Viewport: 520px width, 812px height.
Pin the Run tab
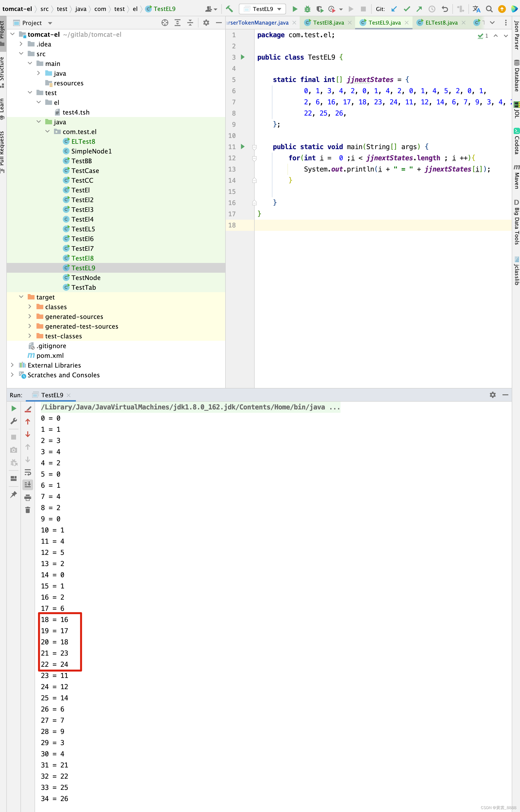(x=14, y=494)
